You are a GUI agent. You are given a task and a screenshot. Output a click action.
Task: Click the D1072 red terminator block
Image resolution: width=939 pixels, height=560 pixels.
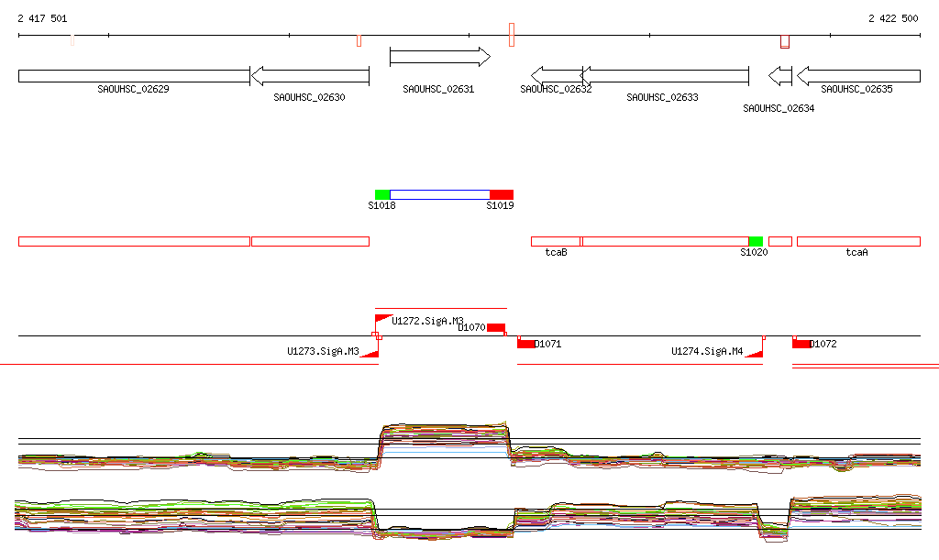[x=801, y=344]
